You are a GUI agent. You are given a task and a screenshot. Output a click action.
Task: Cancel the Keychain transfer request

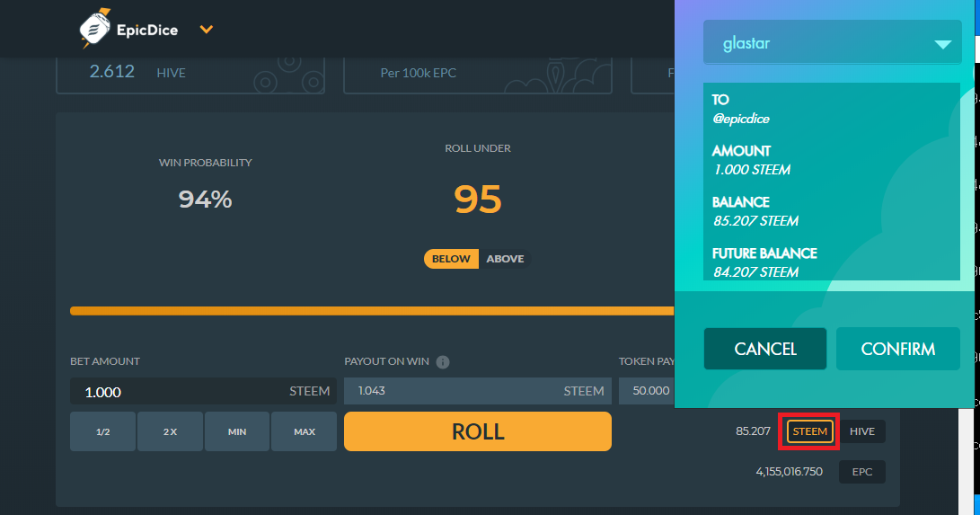click(765, 349)
